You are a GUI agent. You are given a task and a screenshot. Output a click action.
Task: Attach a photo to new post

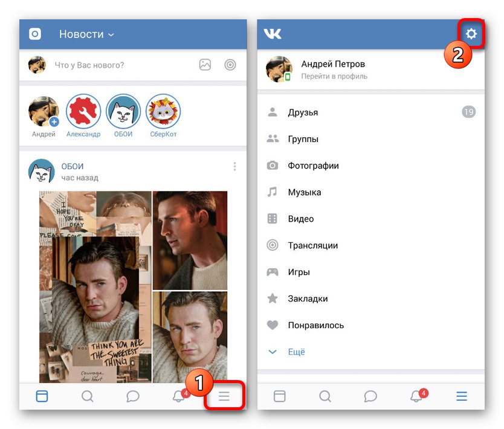pyautogui.click(x=205, y=65)
